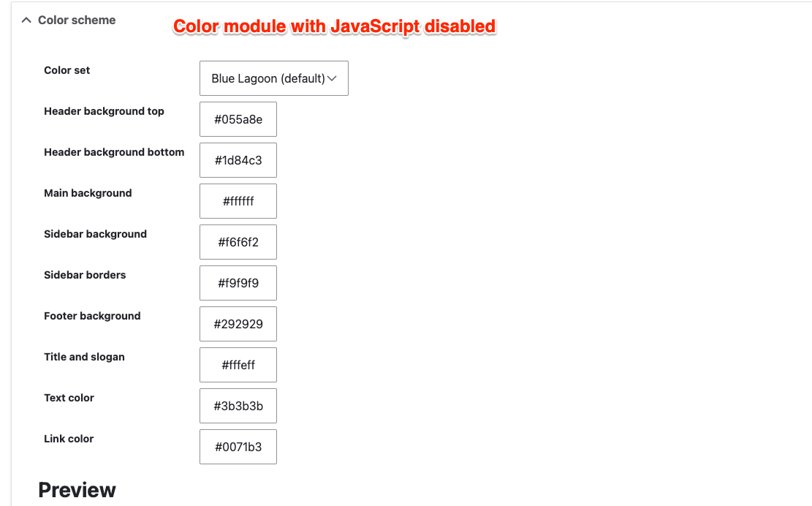This screenshot has width=812, height=506.
Task: Click the Color set field label
Action: point(67,70)
